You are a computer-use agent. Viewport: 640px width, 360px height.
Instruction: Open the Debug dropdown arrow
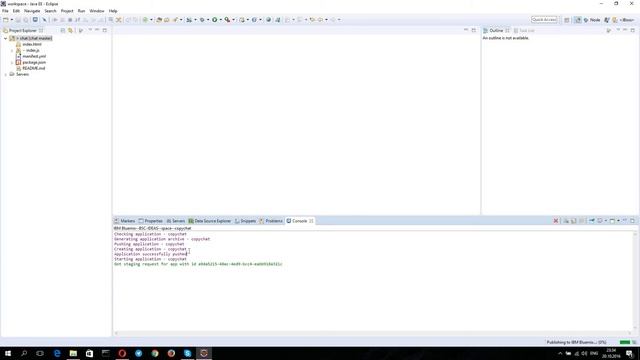pyautogui.click(x=208, y=20)
